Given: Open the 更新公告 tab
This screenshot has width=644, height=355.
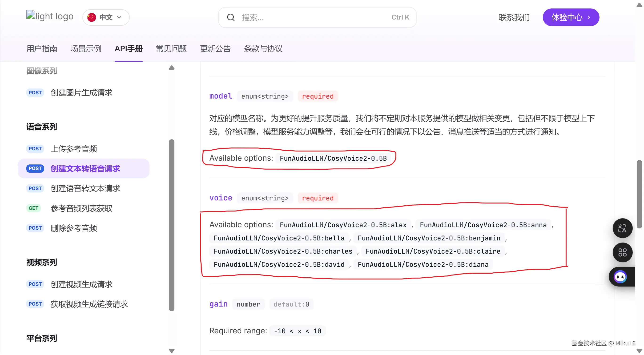Looking at the screenshot, I should (x=215, y=48).
